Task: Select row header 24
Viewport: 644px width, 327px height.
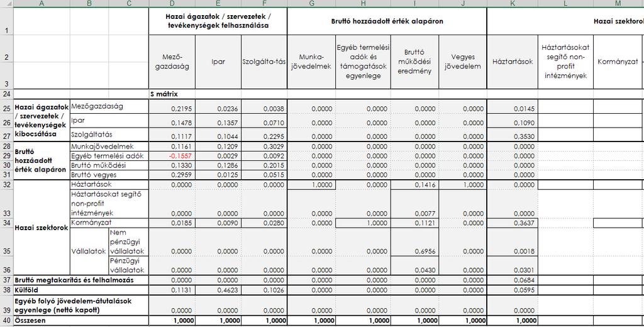Action: [x=6, y=94]
